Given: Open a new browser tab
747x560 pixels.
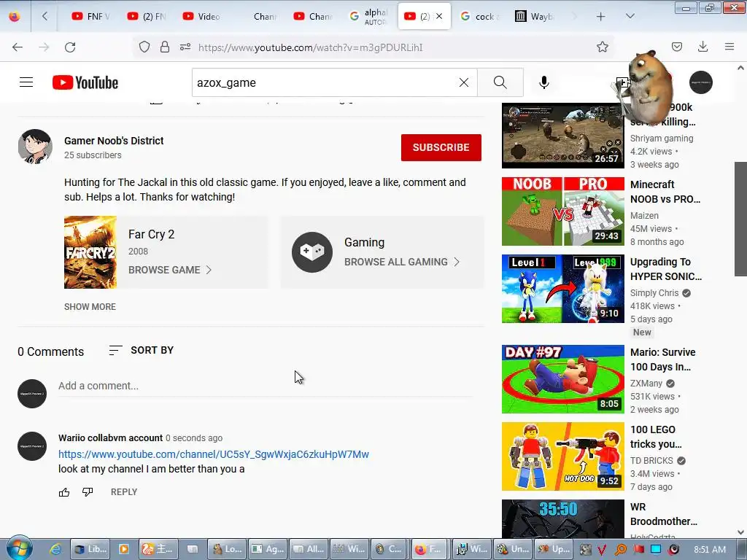Looking at the screenshot, I should [x=601, y=17].
